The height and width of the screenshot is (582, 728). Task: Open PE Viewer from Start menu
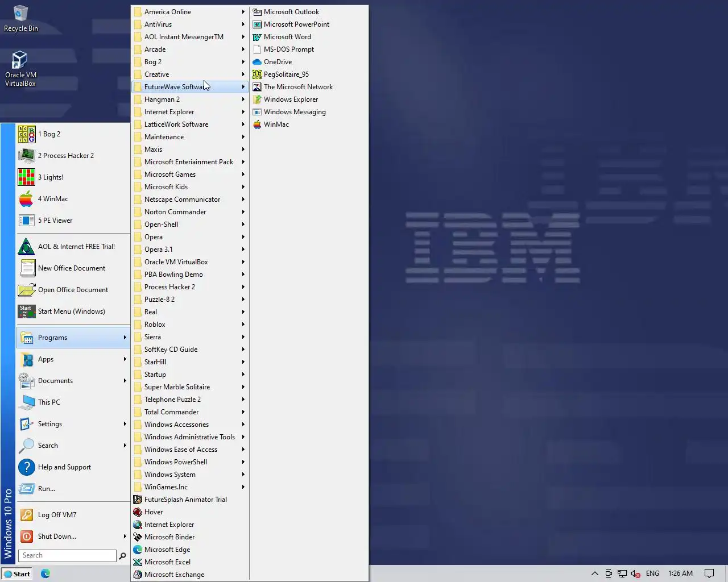pos(73,221)
